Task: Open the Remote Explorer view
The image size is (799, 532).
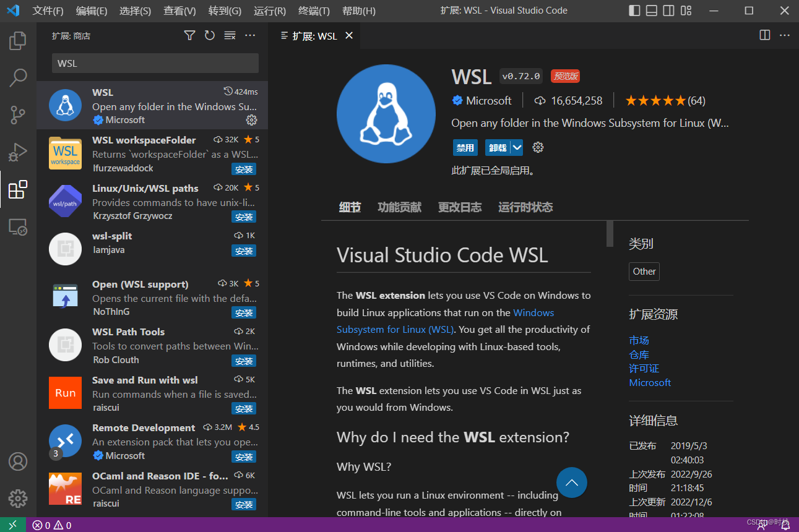Action: [x=18, y=226]
